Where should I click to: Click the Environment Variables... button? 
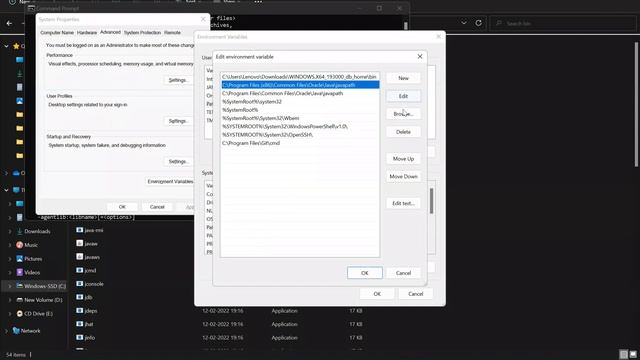(x=170, y=181)
